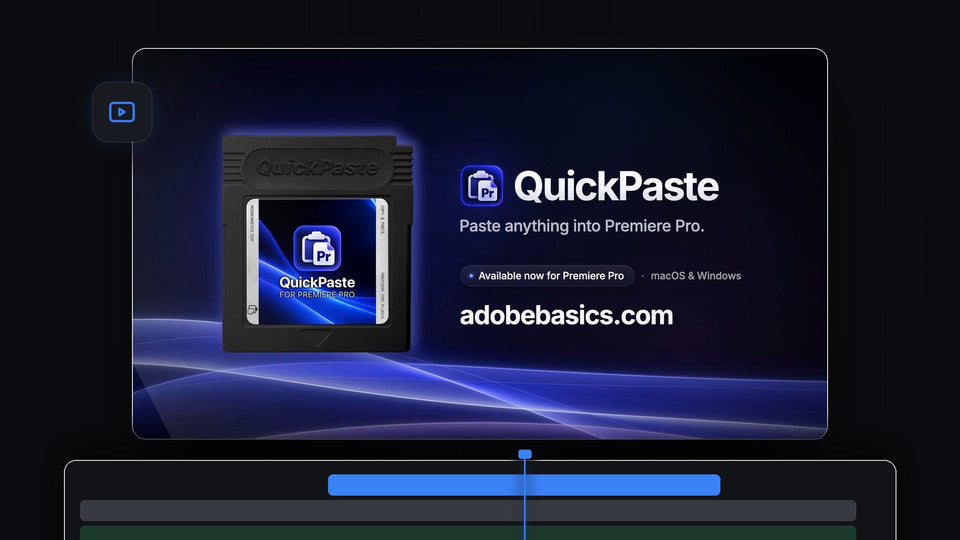Click the 'Available now for Premiere Pro' badge
Screen dimensions: 960x540
click(x=547, y=276)
